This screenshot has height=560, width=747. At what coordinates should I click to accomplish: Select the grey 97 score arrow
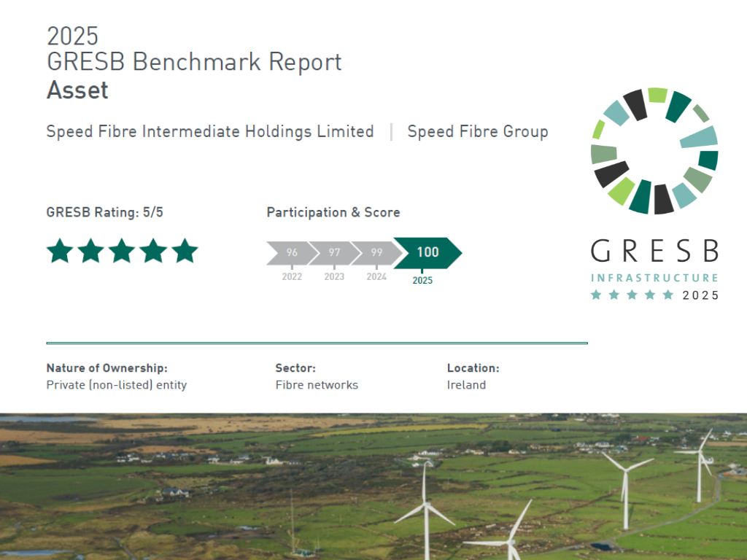333,253
